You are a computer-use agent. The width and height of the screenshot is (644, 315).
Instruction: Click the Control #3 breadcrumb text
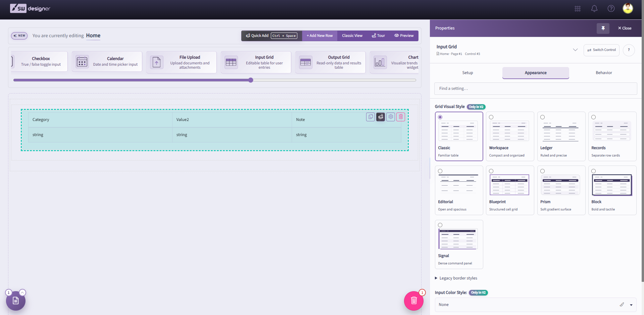point(473,54)
